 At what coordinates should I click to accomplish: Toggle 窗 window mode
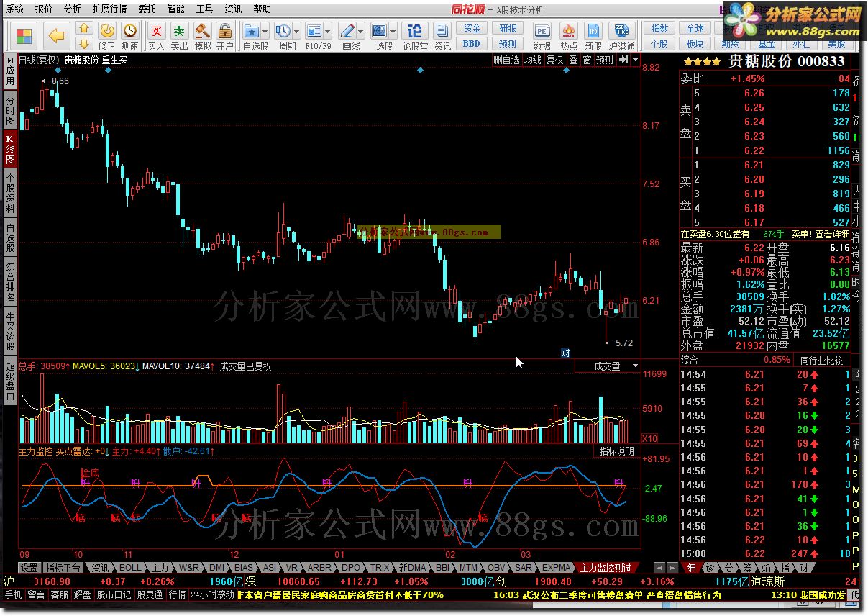click(588, 60)
